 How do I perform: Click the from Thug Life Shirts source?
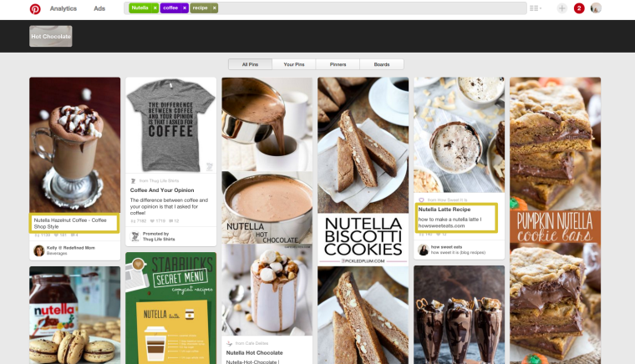tap(159, 181)
